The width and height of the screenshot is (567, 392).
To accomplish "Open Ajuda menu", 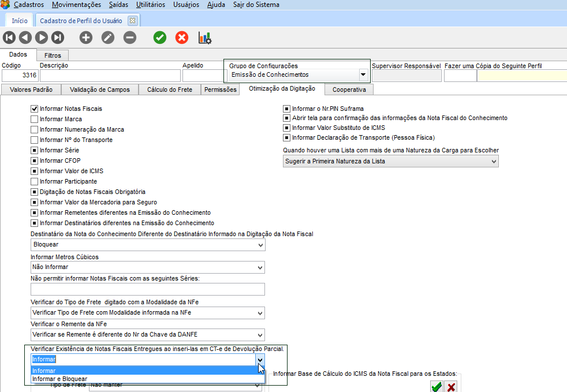I will (x=216, y=5).
